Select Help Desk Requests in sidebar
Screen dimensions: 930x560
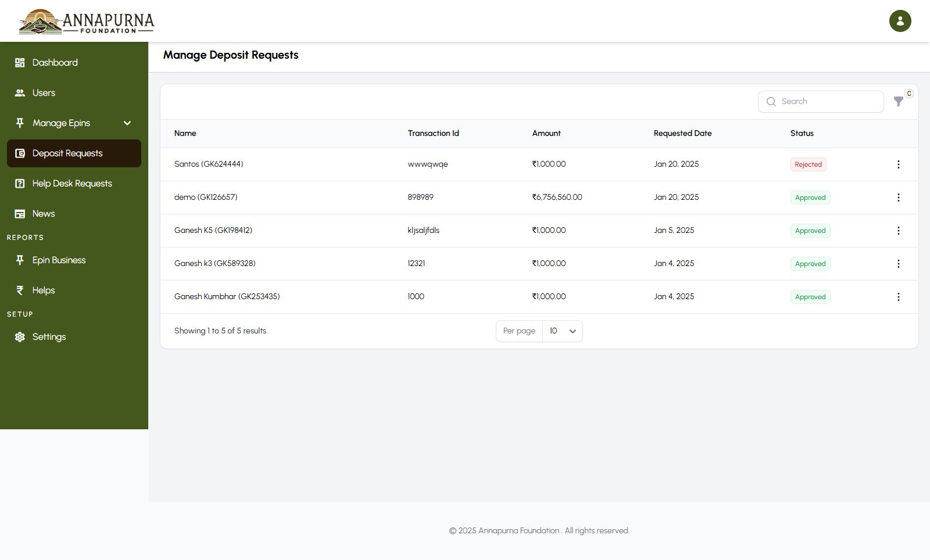[72, 184]
